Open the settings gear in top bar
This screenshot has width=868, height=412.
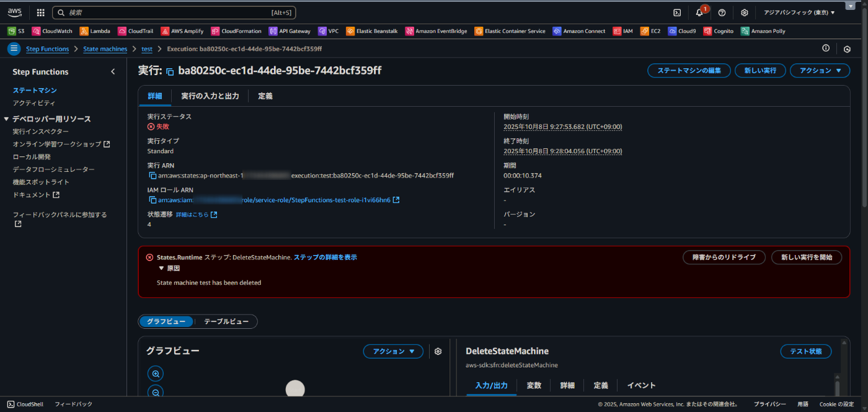[744, 12]
